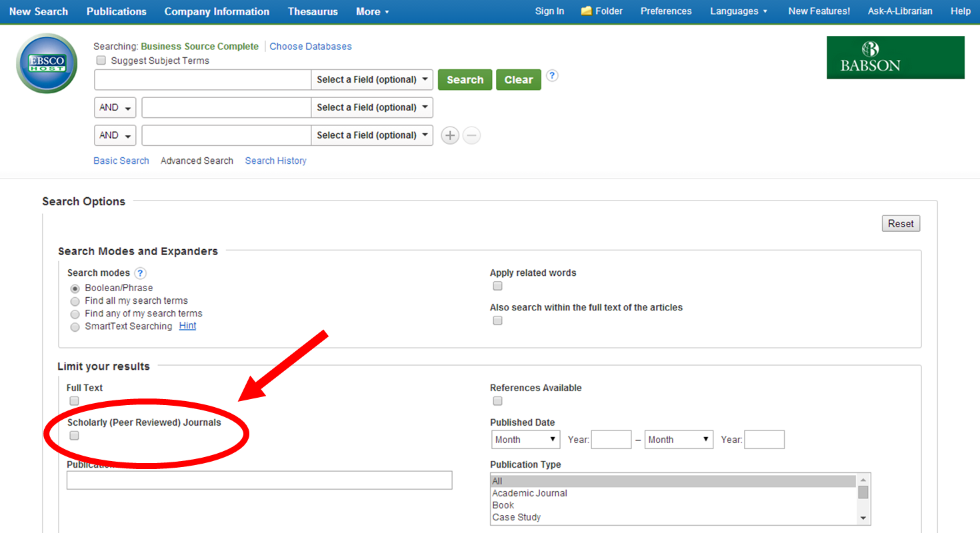
Task: Open the first 'Select a Field' dropdown
Action: [372, 79]
